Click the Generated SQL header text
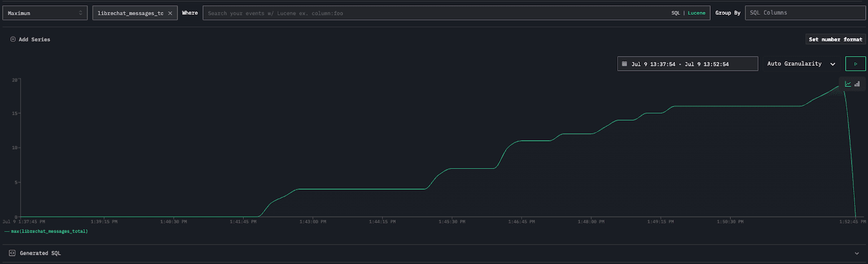The height and width of the screenshot is (264, 868). (x=40, y=253)
